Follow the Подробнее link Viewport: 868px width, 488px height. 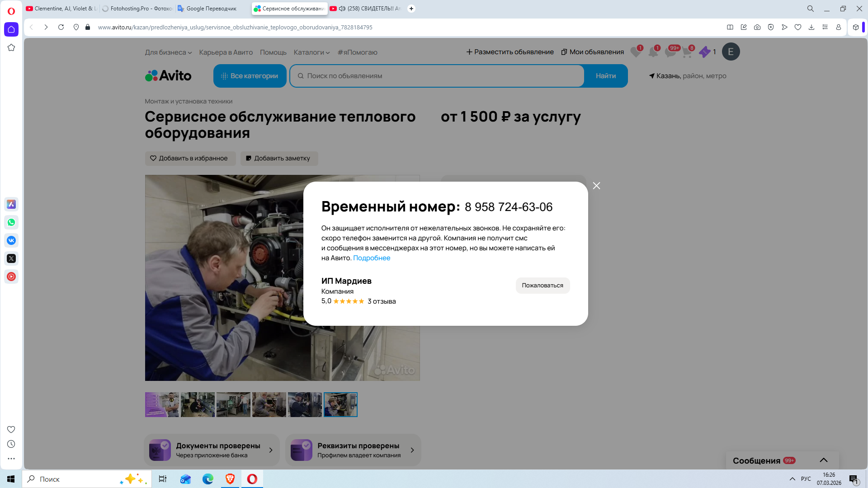(x=372, y=258)
